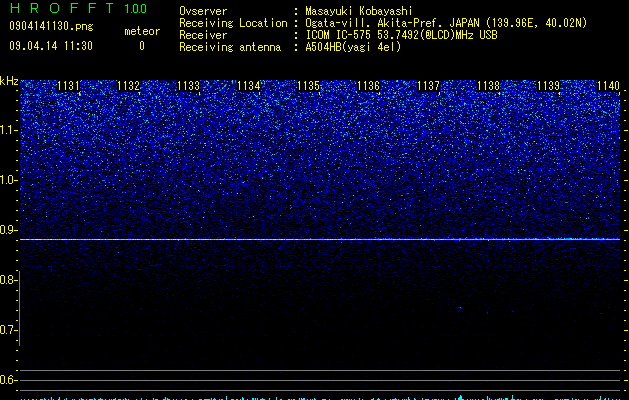Click the 0.8 kHz axis label
The width and height of the screenshot is (629, 400).
pos(9,280)
